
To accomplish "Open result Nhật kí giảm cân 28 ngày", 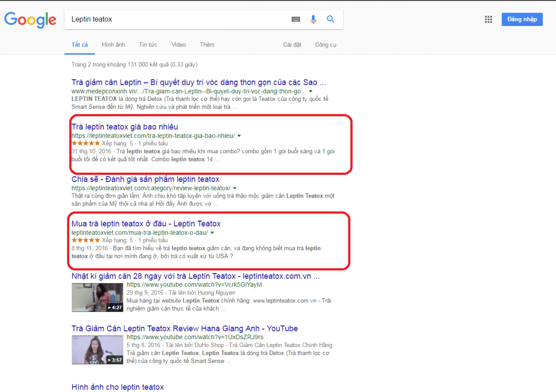I will pyautogui.click(x=196, y=276).
